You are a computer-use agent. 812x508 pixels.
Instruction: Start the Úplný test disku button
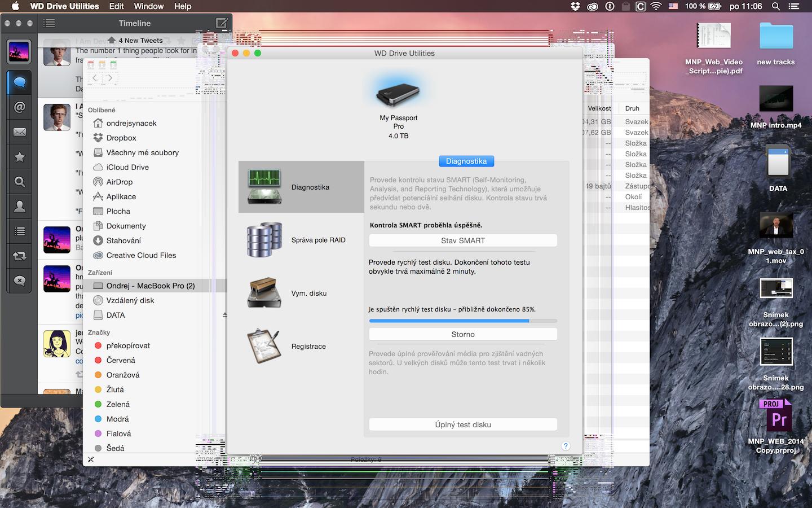[463, 424]
